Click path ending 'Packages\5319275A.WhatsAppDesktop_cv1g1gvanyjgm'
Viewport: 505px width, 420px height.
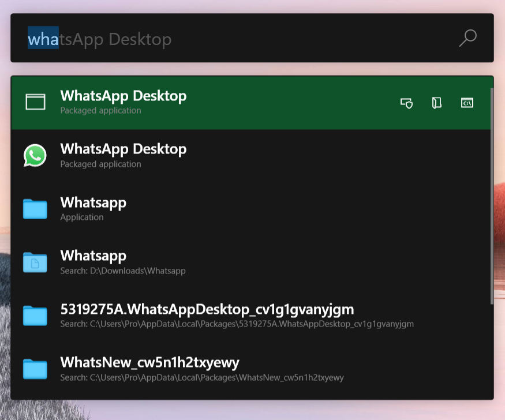coord(237,324)
